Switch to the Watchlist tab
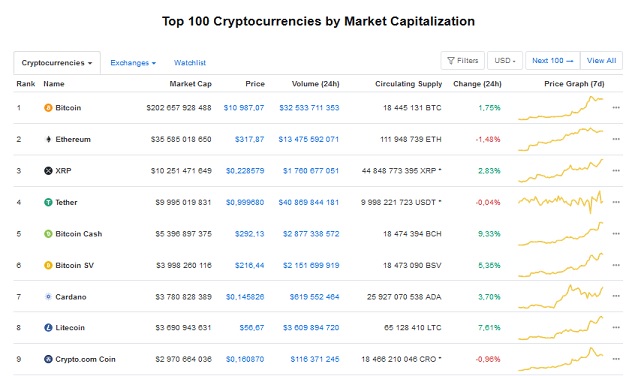The height and width of the screenshot is (376, 632). click(x=190, y=63)
